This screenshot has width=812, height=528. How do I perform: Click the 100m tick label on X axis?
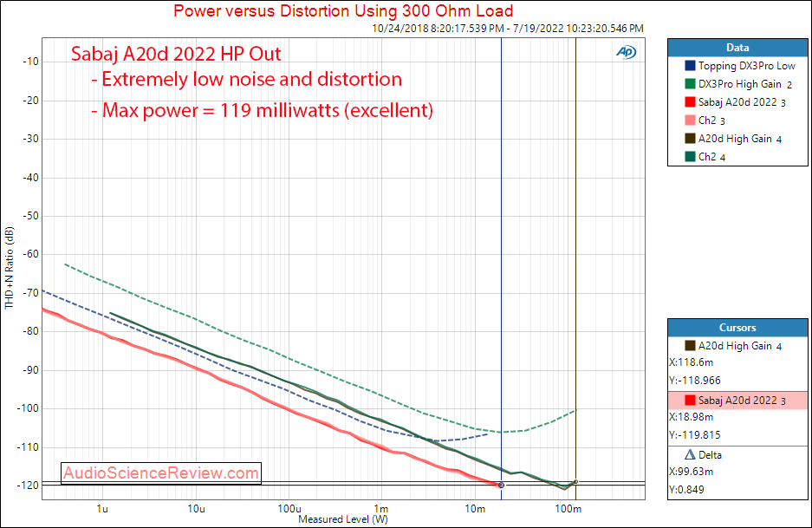pyautogui.click(x=568, y=509)
